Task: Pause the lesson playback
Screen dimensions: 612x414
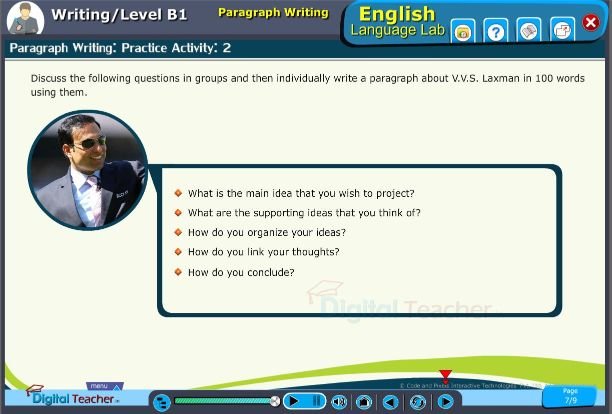Action: (315, 401)
